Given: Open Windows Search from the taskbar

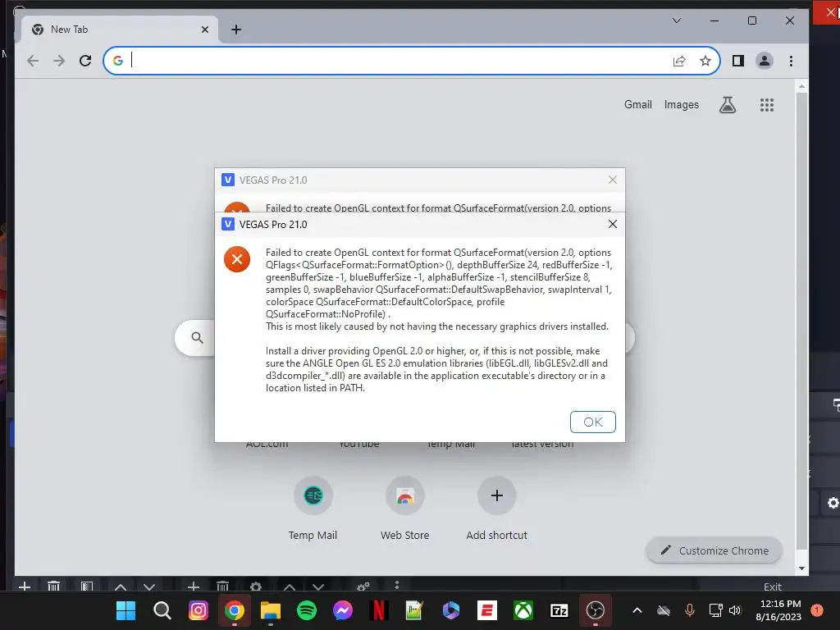Looking at the screenshot, I should [162, 610].
